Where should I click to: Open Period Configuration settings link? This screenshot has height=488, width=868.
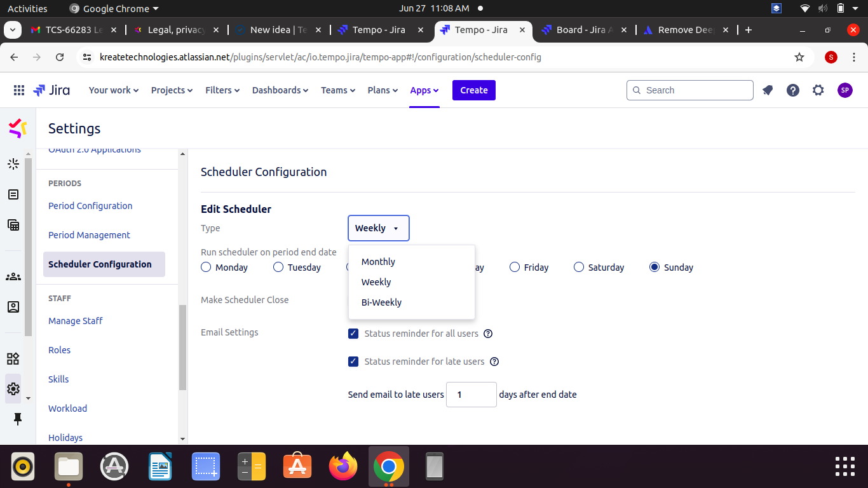pos(90,206)
